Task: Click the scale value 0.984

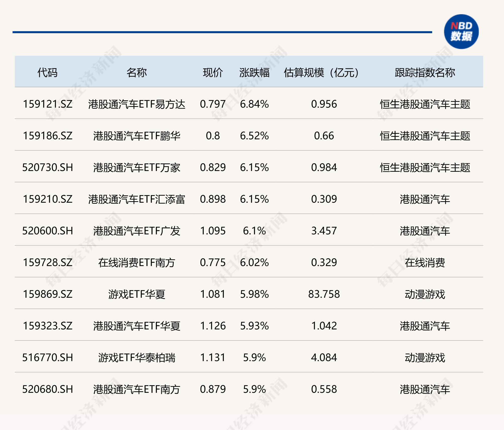Action: [324, 167]
